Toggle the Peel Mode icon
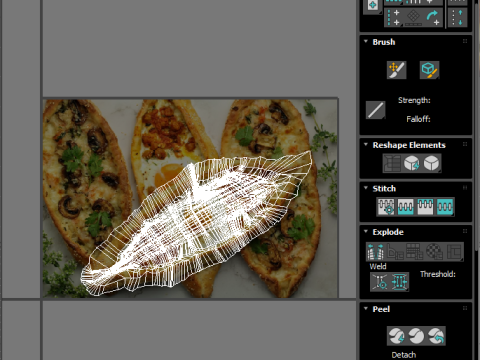 (416, 336)
